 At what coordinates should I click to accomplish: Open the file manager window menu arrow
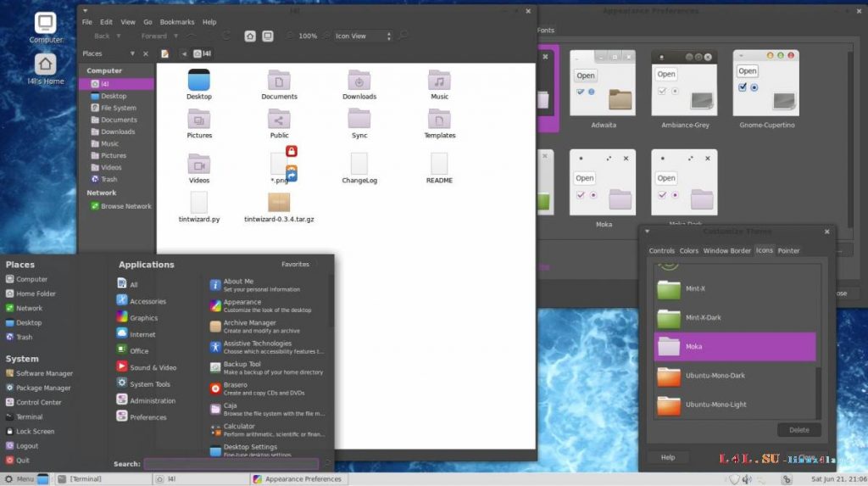86,10
